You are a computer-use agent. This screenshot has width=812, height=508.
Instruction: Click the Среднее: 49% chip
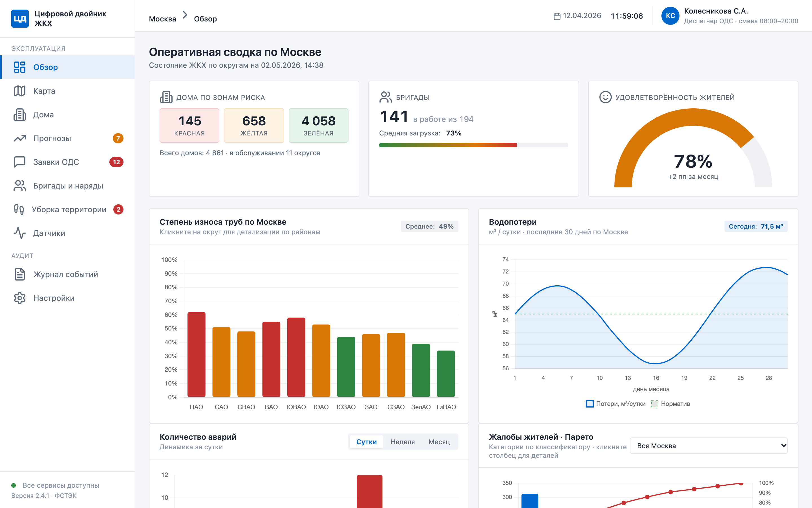[429, 226]
